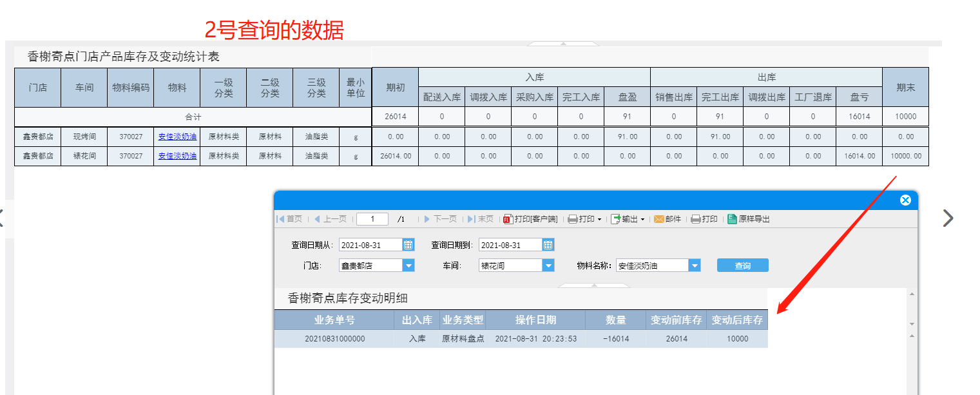Viewport: 980px width, 395px height.
Task: Close the 库存变动明细 popup dialog
Action: (905, 200)
